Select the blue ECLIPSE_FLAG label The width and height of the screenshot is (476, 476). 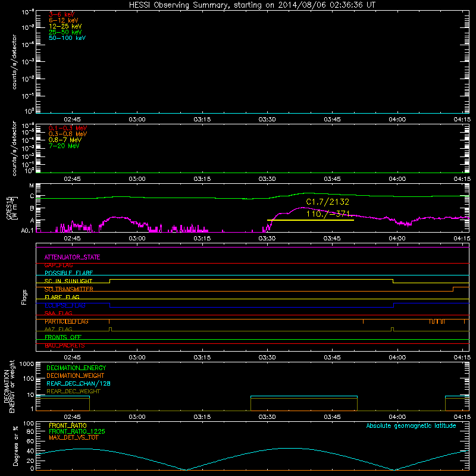65,305
